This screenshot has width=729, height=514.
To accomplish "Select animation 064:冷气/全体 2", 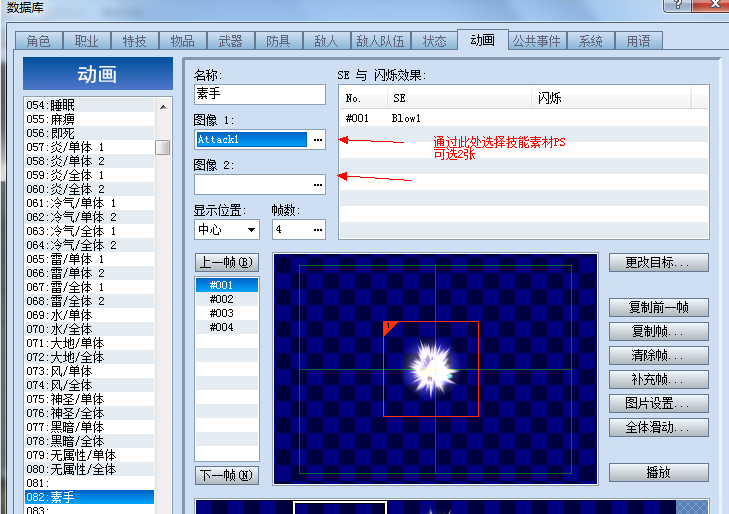I will (89, 245).
